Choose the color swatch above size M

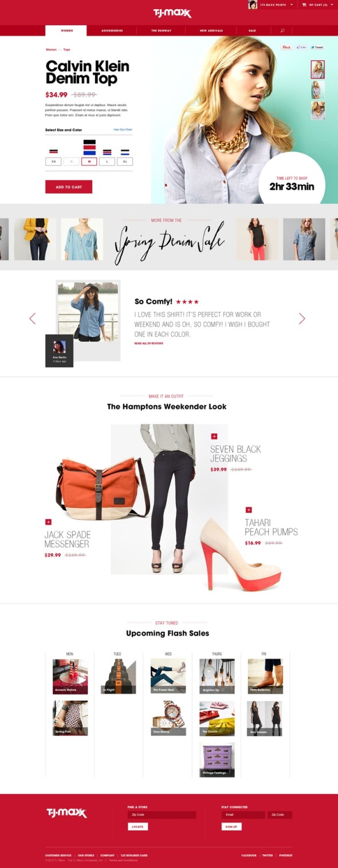pos(89,148)
